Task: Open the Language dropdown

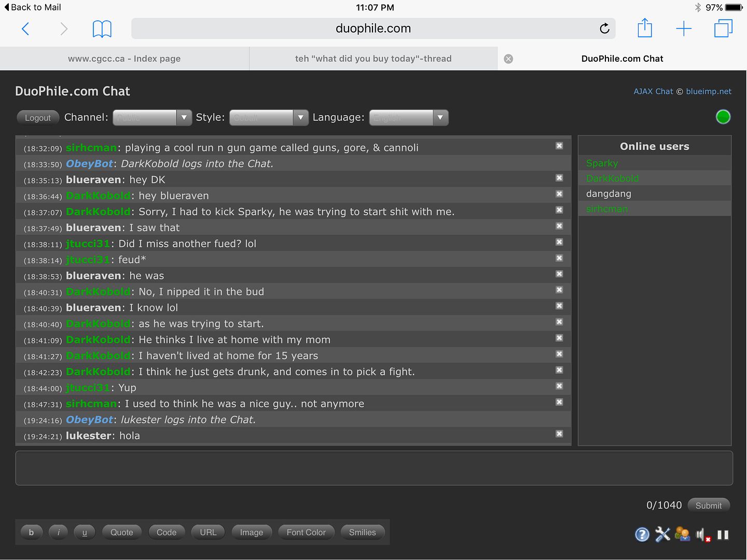Action: [408, 118]
